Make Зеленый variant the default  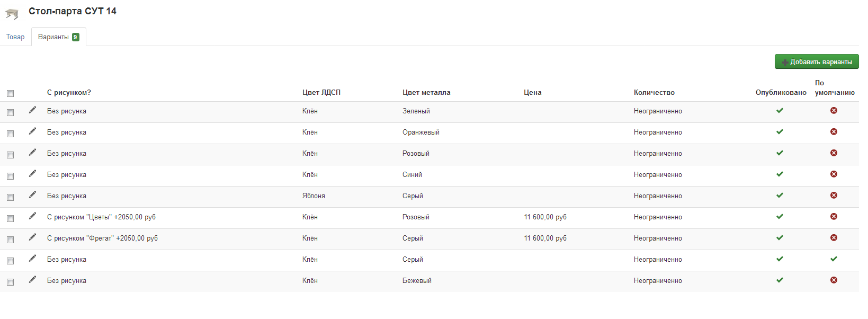pos(834,110)
